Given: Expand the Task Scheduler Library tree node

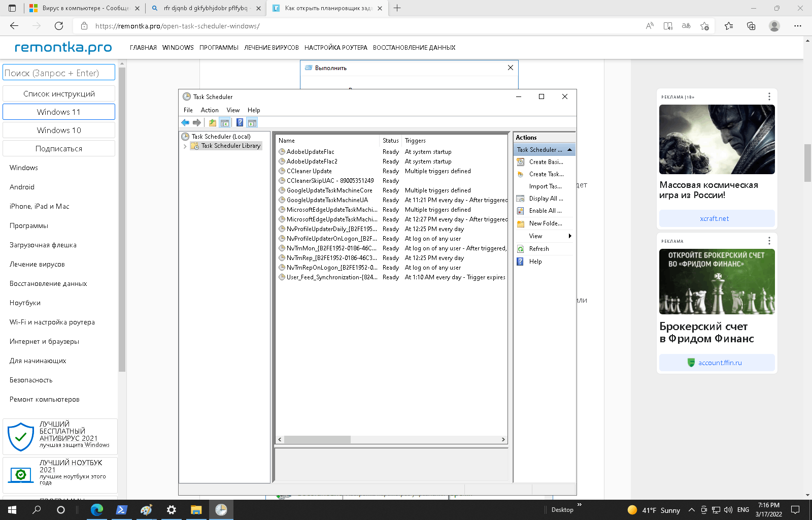Looking at the screenshot, I should coord(185,146).
